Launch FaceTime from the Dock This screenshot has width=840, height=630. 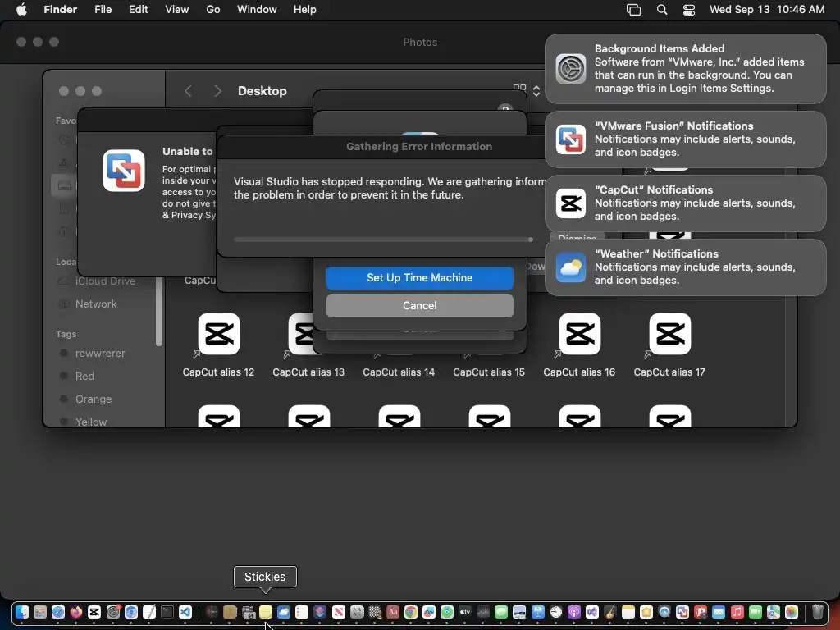756,612
